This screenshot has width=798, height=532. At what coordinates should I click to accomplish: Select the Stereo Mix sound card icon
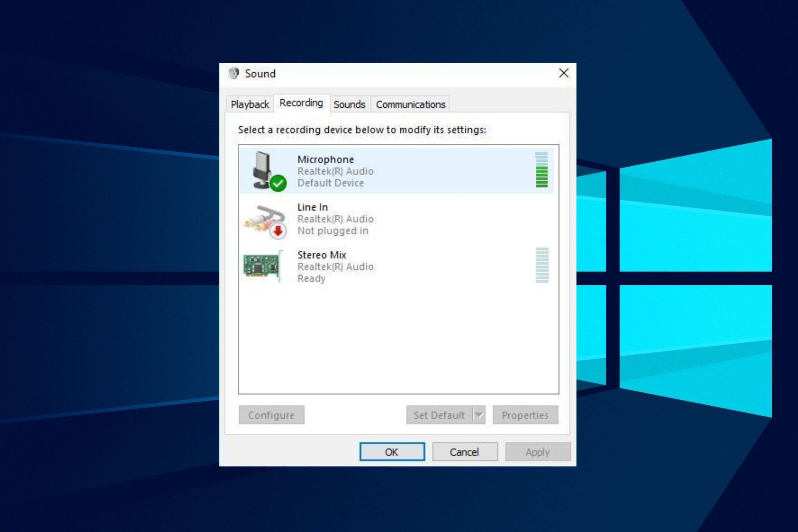tap(263, 266)
